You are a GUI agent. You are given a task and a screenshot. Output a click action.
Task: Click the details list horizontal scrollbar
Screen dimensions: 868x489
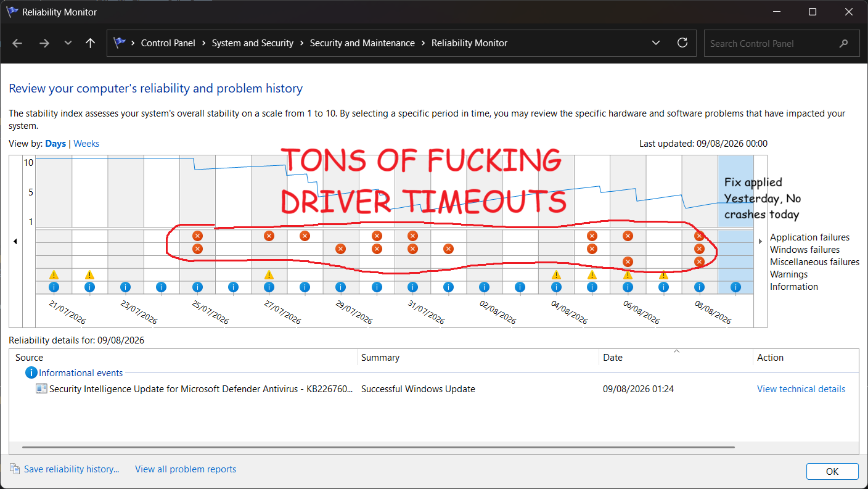tap(378, 447)
